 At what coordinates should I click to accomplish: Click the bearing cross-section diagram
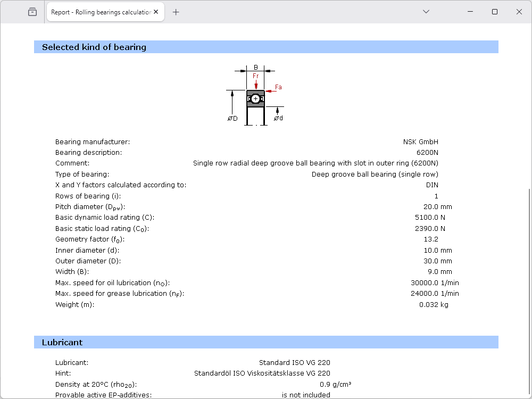(x=255, y=99)
